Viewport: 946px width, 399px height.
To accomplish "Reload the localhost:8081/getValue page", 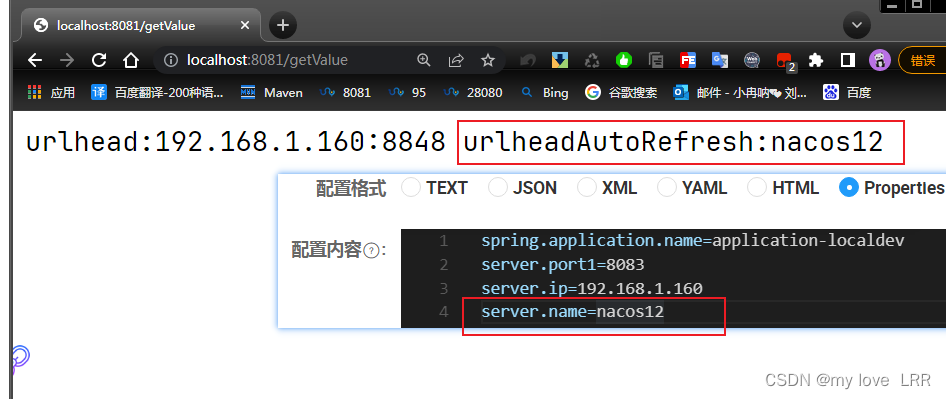I will pos(98,60).
